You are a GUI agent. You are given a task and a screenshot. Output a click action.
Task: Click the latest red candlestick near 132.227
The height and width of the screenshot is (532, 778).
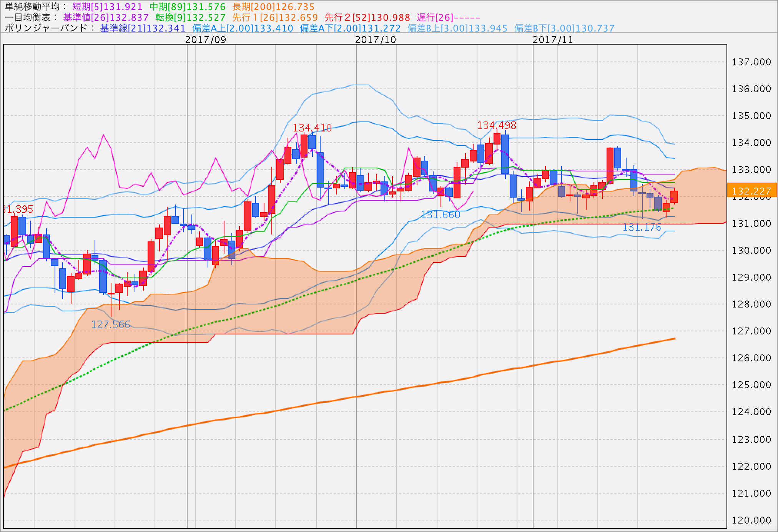[x=674, y=197]
